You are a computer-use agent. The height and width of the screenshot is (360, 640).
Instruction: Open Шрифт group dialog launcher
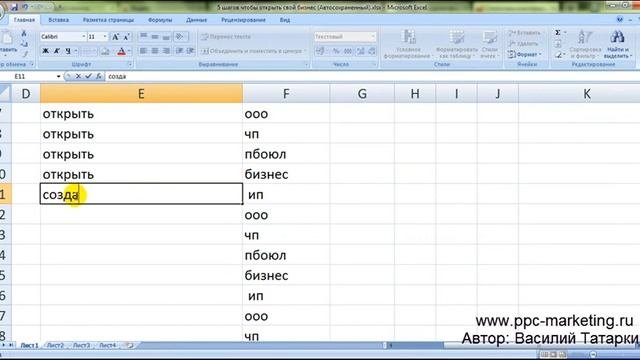click(130, 64)
